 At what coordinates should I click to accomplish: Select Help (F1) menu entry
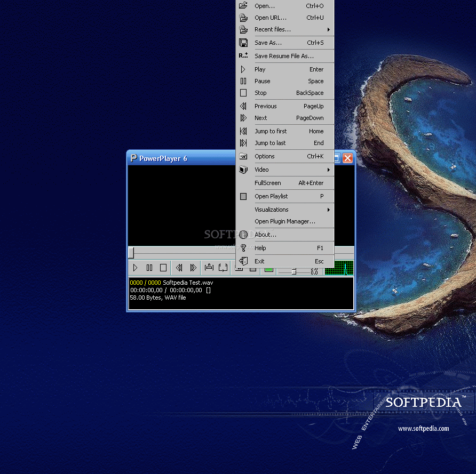coord(285,248)
